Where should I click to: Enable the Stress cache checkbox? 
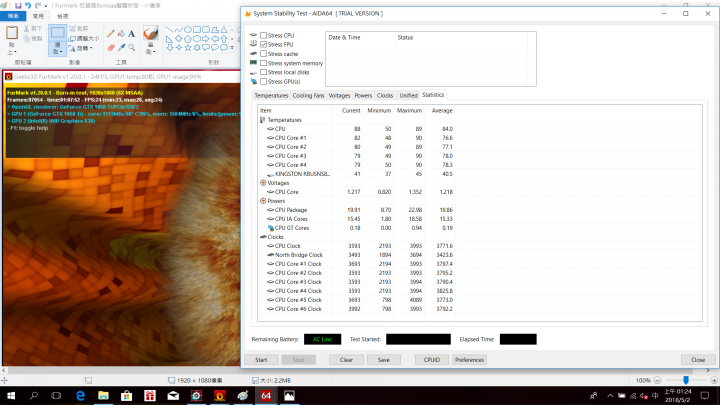(264, 54)
